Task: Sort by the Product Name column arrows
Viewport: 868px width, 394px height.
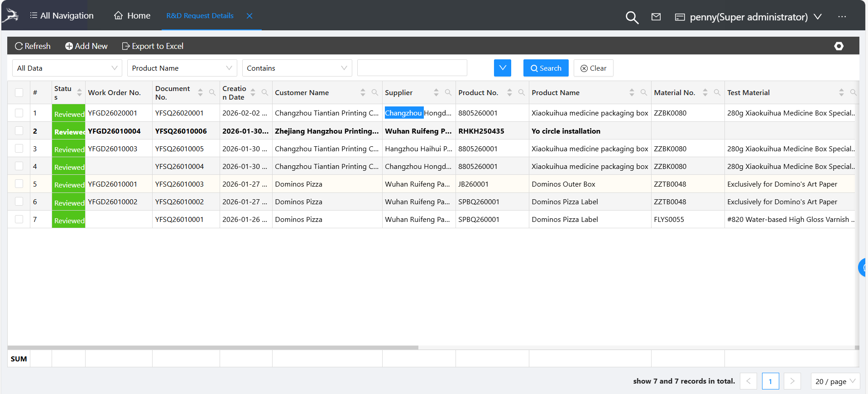Action: tap(632, 92)
